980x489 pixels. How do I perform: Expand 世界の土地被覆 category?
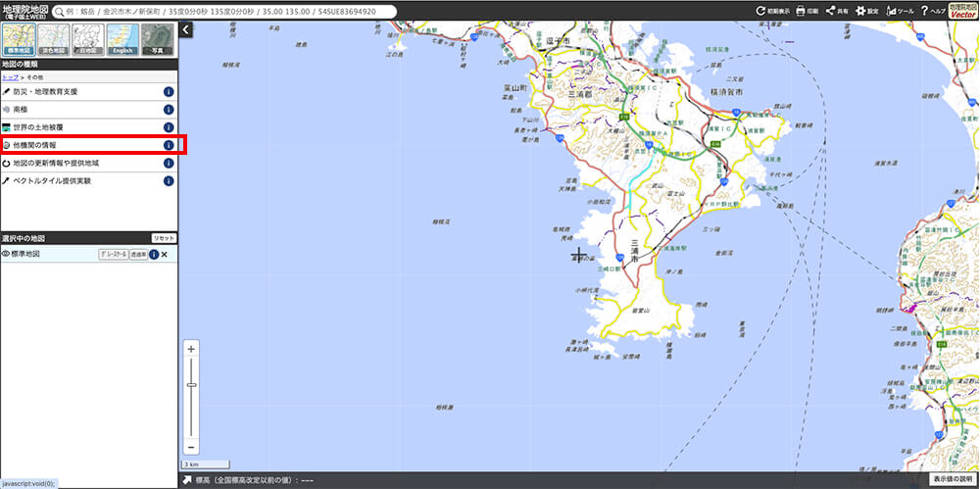click(38, 127)
